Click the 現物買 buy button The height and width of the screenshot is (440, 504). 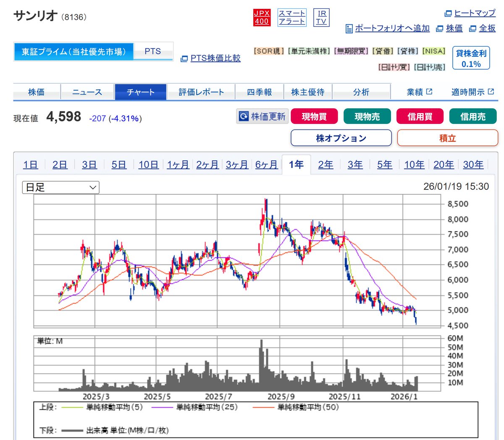click(314, 116)
